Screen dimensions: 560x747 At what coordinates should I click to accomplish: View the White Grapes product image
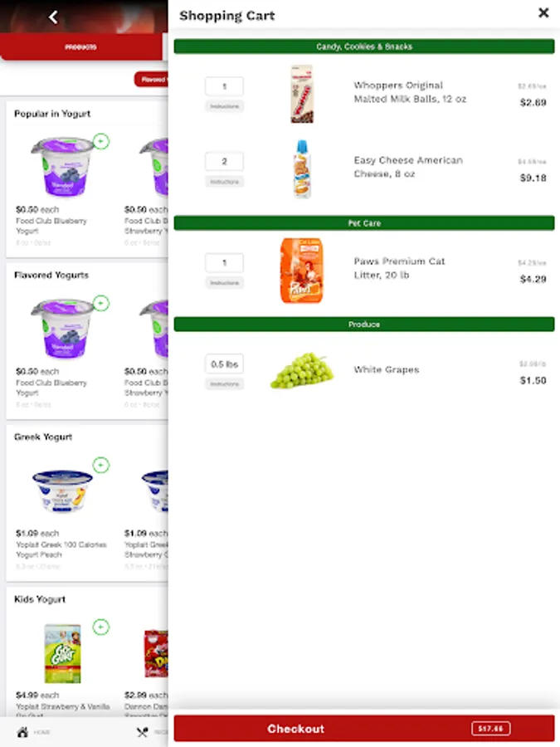click(302, 370)
